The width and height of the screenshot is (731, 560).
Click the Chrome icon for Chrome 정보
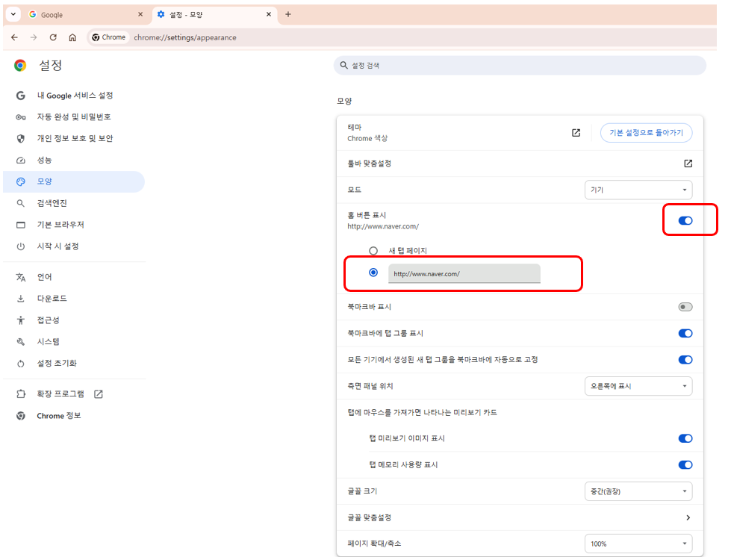pos(20,415)
